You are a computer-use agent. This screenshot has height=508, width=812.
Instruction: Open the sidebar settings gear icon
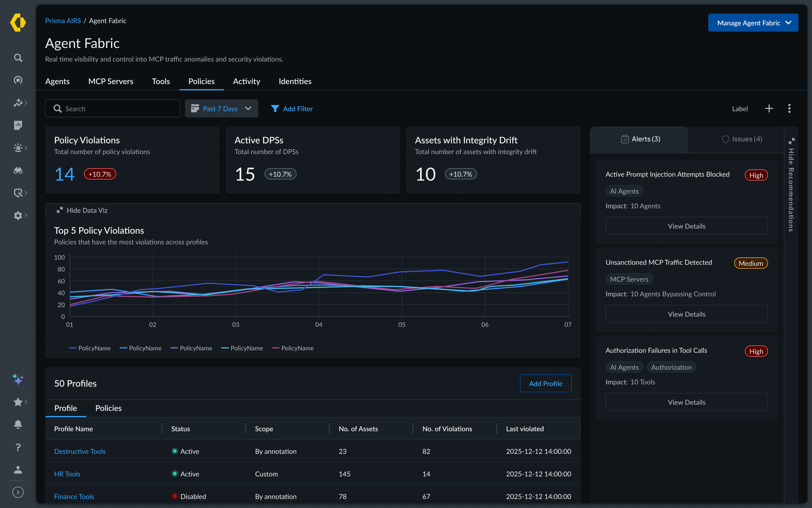[x=17, y=215]
